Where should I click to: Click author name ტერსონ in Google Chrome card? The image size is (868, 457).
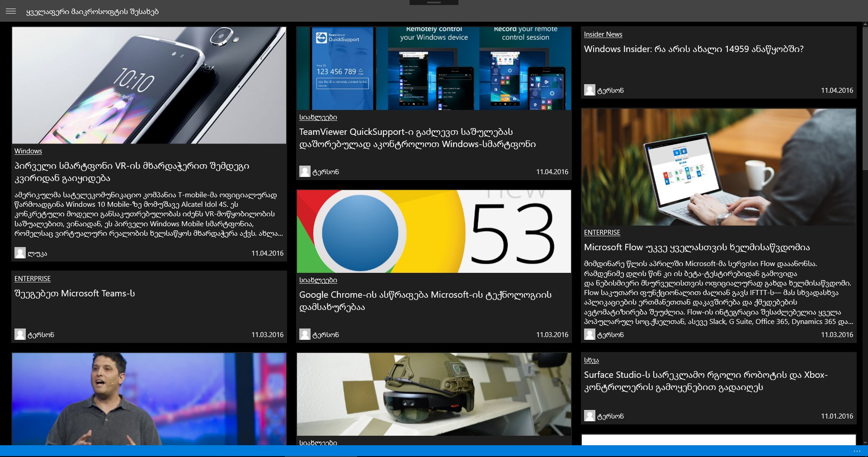325,335
